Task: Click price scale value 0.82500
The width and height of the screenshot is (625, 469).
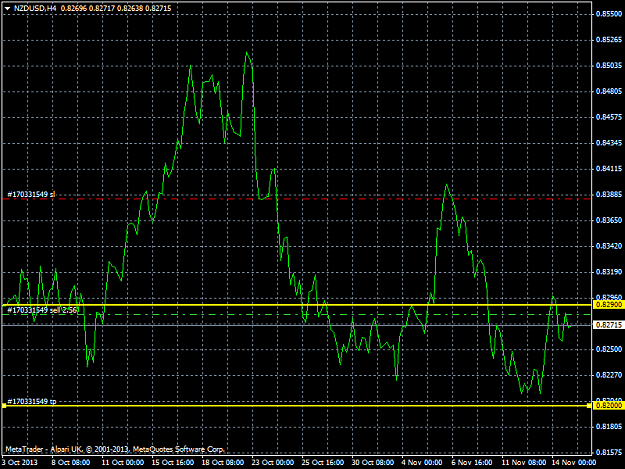Action: tap(609, 349)
